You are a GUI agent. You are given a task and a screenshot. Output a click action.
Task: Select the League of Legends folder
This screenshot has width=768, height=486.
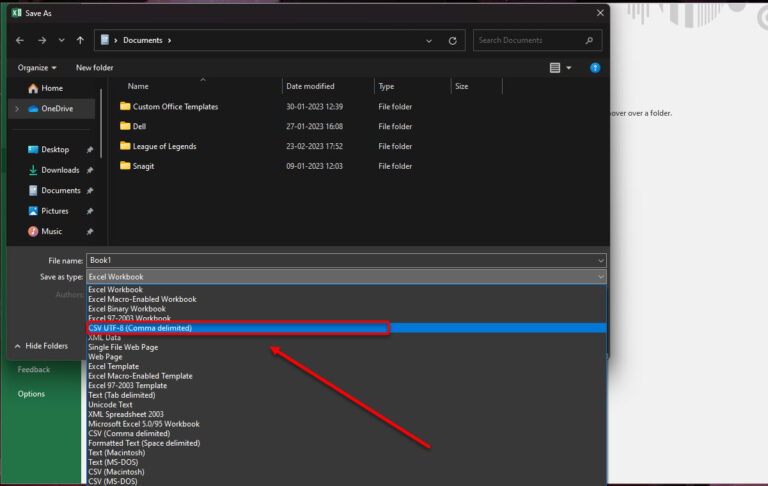pos(158,146)
